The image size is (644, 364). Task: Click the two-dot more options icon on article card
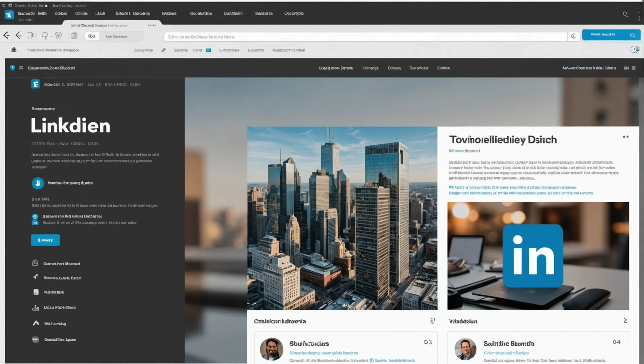(626, 137)
